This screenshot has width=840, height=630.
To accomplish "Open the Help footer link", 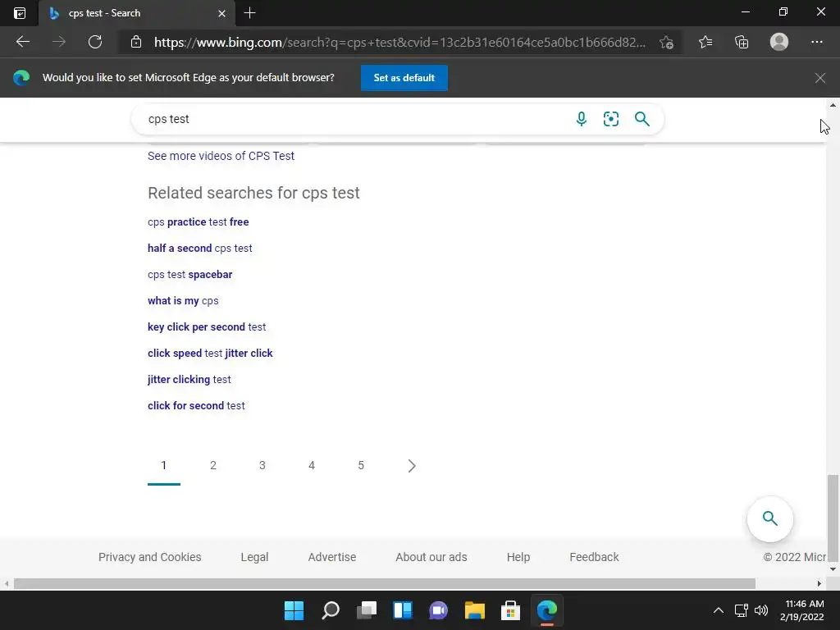I will point(518,557).
